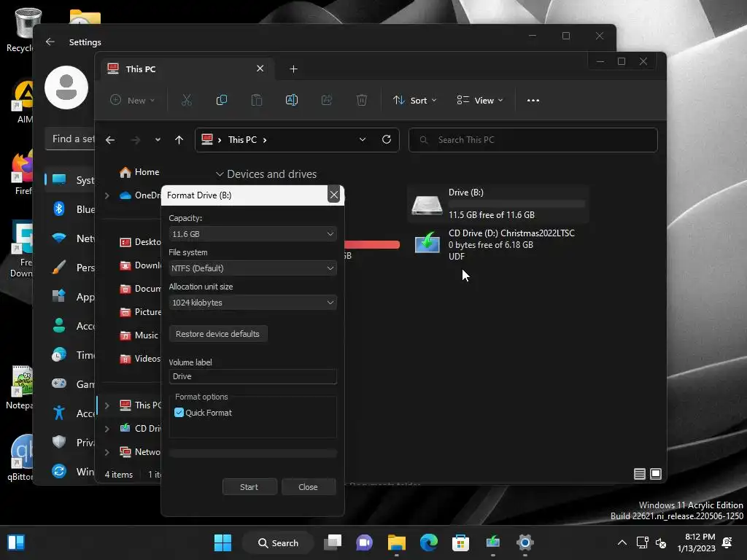The image size is (747, 560).
Task: Open Music folder in navigation pane
Action: [139, 335]
